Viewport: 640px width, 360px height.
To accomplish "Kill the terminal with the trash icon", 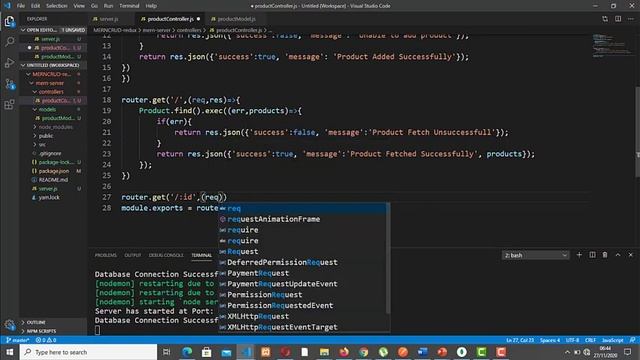I will point(605,255).
